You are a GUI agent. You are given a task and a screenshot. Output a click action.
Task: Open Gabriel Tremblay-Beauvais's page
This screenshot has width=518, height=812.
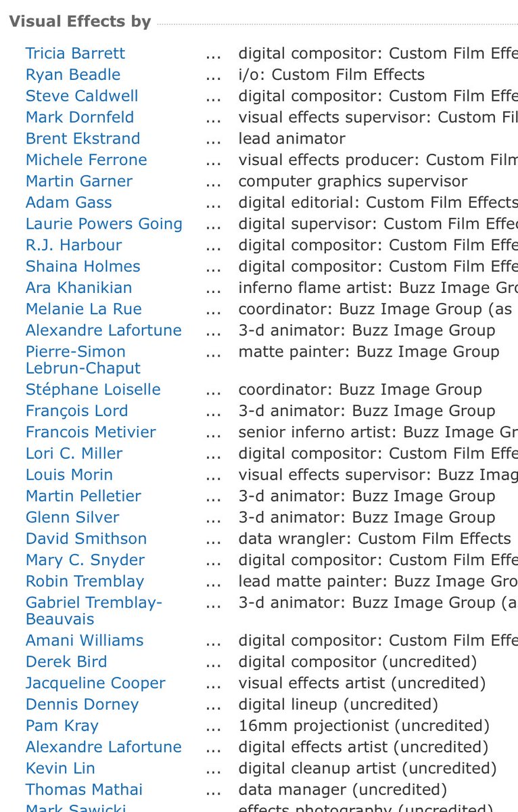(94, 611)
